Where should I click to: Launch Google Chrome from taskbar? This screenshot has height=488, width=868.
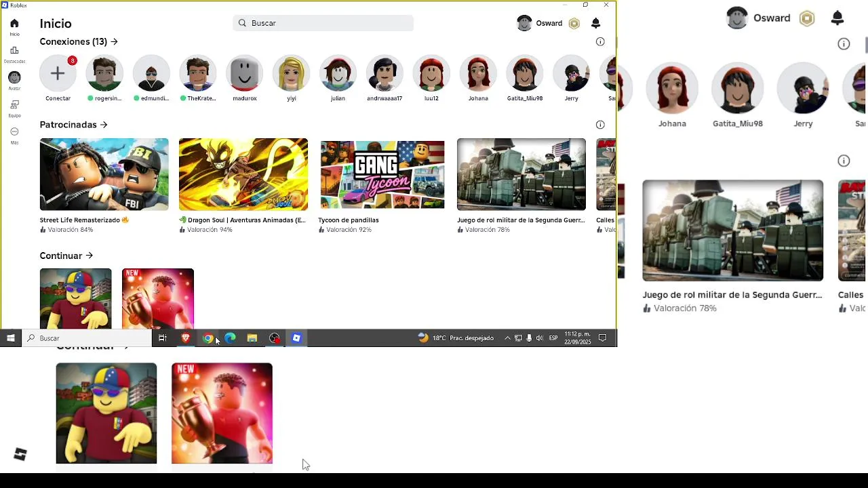tap(208, 338)
